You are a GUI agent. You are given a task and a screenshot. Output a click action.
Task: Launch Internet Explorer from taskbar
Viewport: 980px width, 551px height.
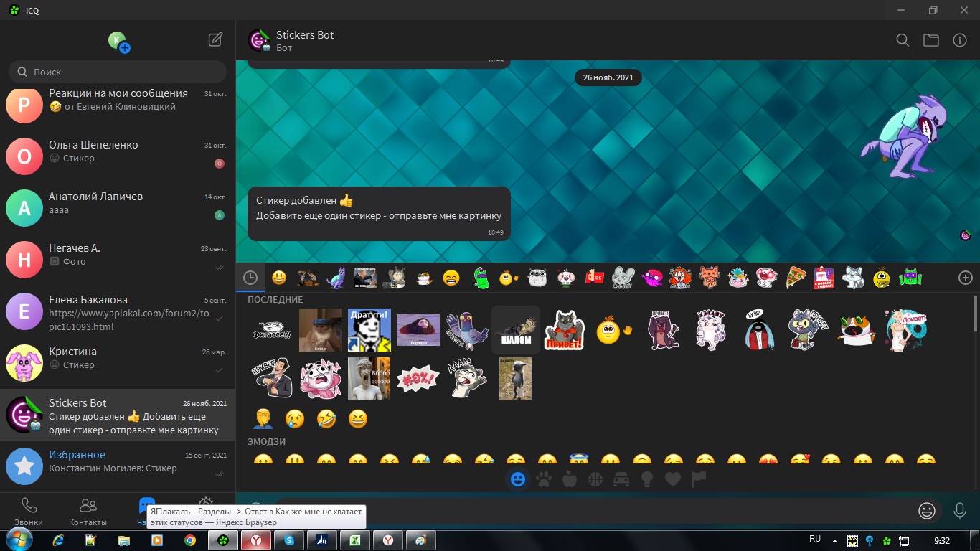[x=59, y=540]
